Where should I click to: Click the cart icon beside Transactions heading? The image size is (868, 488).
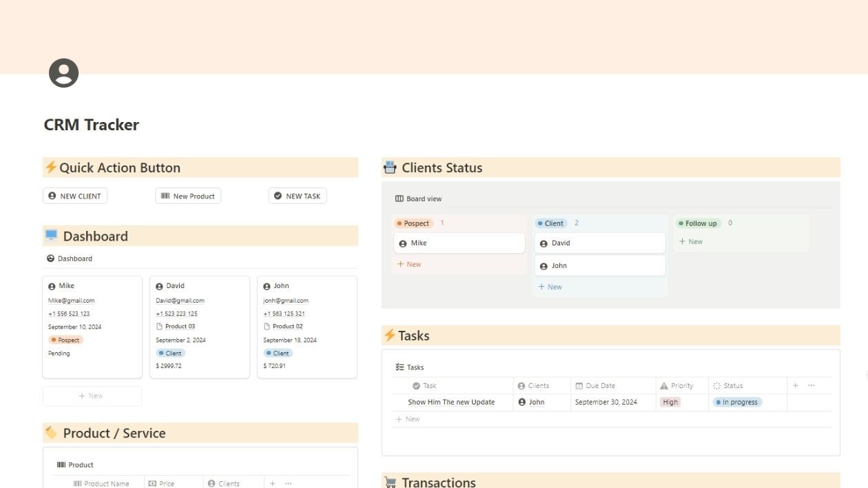[x=390, y=482]
